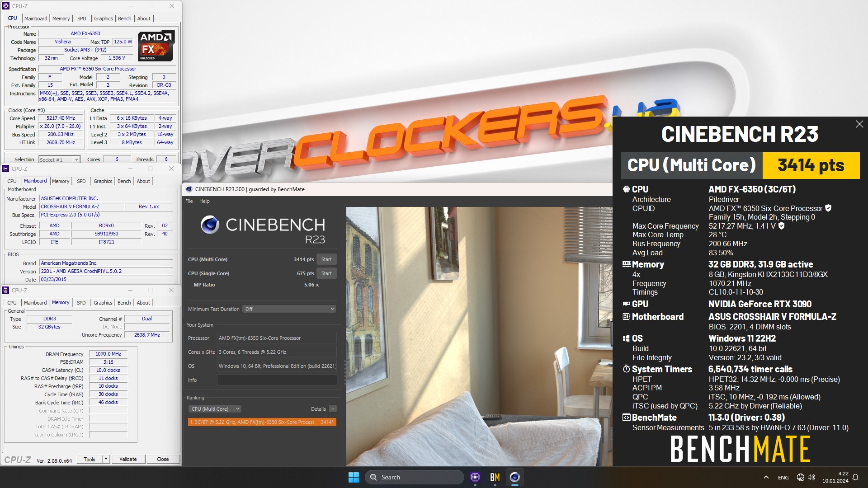The width and height of the screenshot is (868, 488).
Task: Close the BenchMate result panel with the X
Action: click(859, 124)
